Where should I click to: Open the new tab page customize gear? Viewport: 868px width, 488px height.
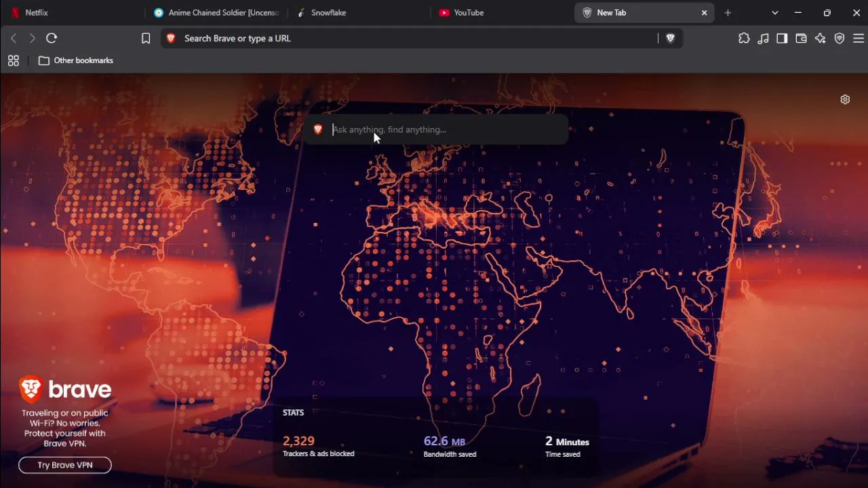(x=845, y=100)
